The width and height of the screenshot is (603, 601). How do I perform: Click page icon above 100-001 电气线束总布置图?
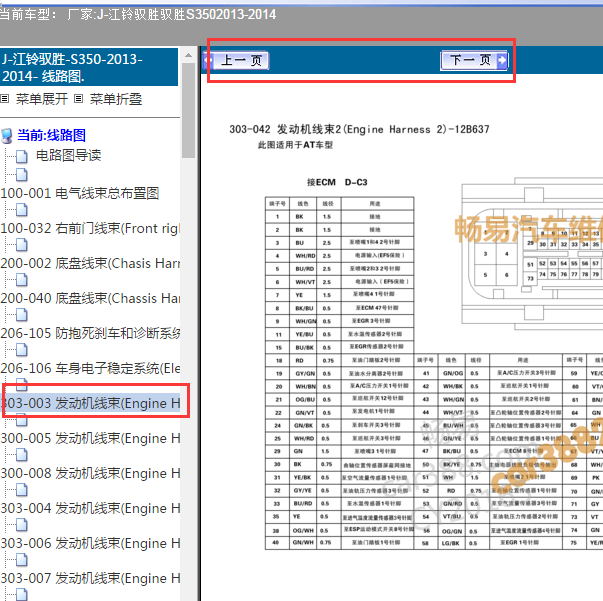coord(22,174)
